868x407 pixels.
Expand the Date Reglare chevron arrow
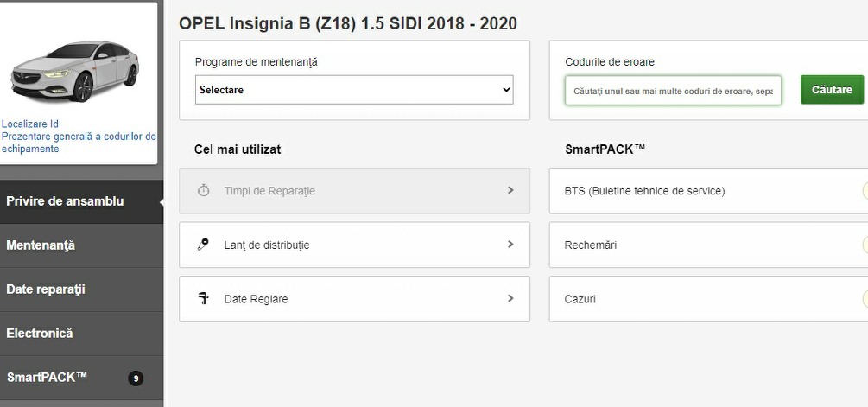pos(510,299)
